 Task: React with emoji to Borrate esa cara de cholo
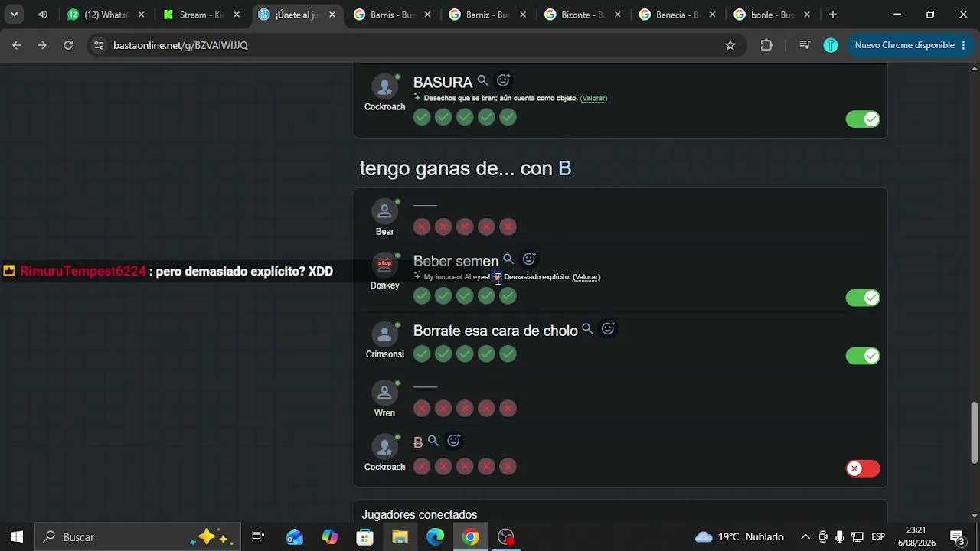(x=608, y=329)
